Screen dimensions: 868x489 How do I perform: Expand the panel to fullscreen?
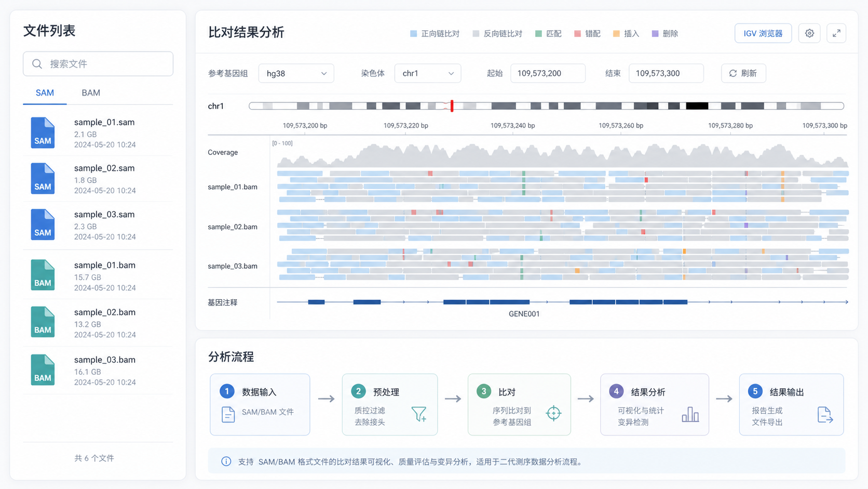coord(836,33)
